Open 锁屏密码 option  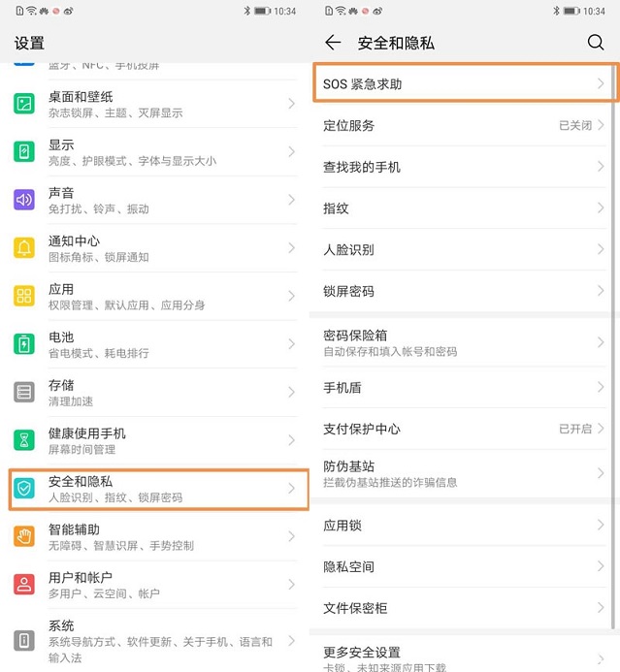pos(464,291)
